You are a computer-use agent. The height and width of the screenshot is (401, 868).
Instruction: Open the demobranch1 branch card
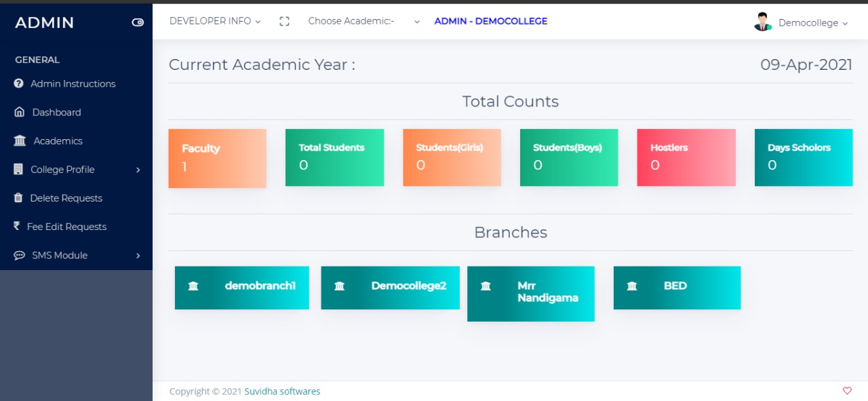tap(242, 287)
